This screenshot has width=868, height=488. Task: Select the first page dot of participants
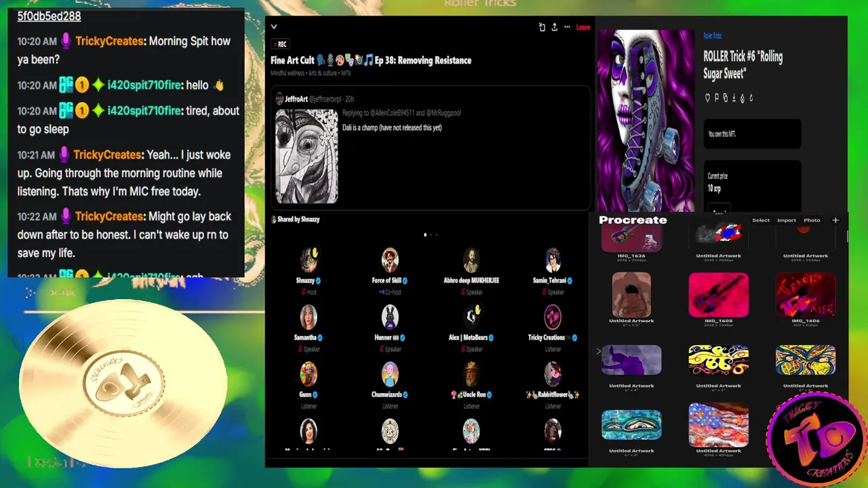(x=425, y=235)
